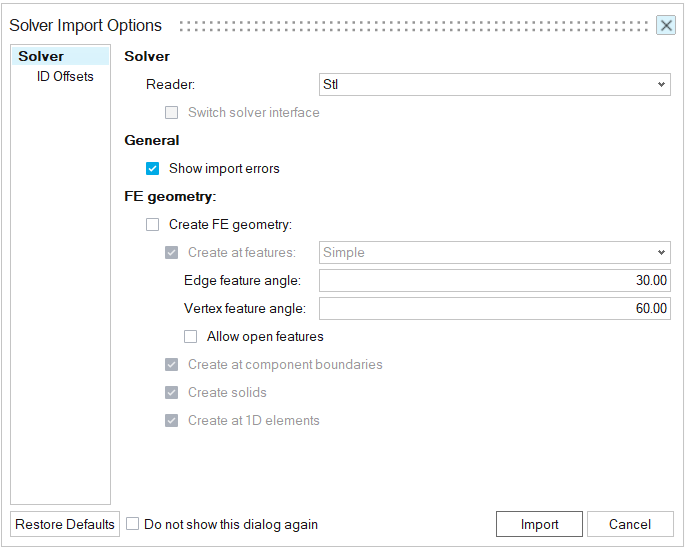Screen dimensions: 685x548
Task: Click the Import button
Action: 540,524
